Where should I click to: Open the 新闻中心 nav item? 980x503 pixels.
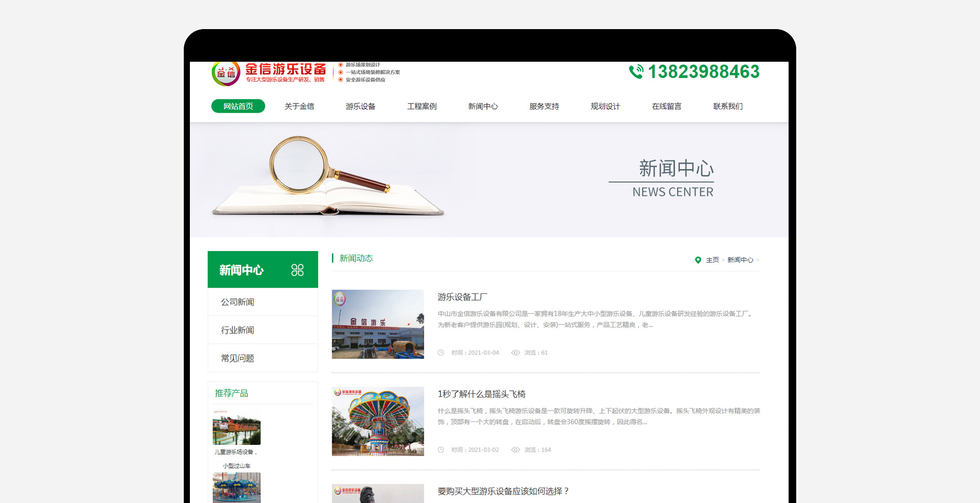point(483,106)
